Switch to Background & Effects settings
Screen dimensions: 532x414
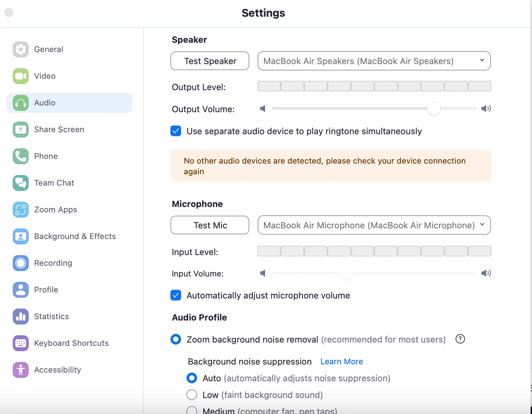pos(75,236)
